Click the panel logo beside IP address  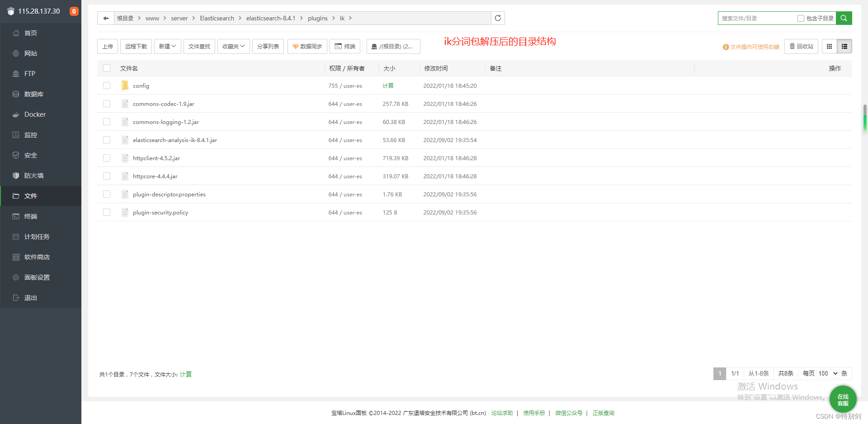point(11,11)
